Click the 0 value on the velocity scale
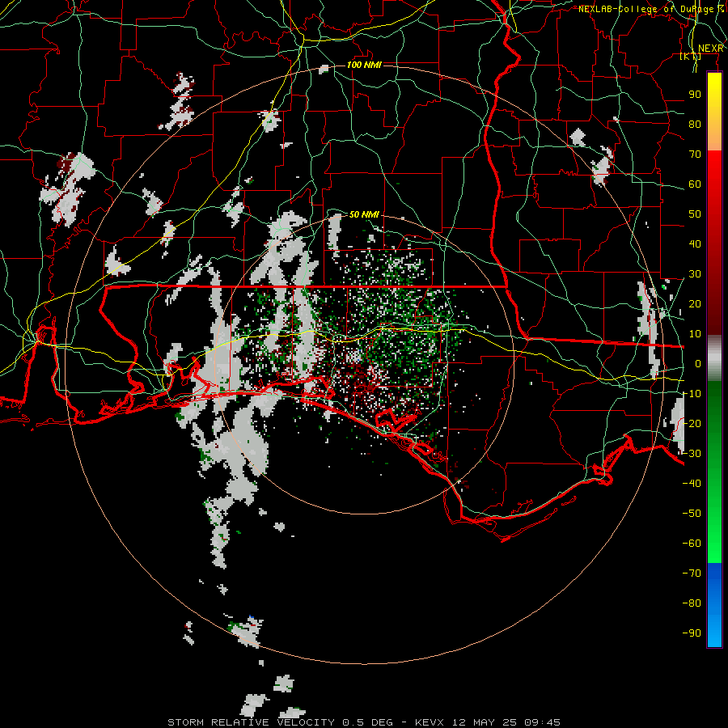Viewport: 728px width, 728px height. (698, 363)
